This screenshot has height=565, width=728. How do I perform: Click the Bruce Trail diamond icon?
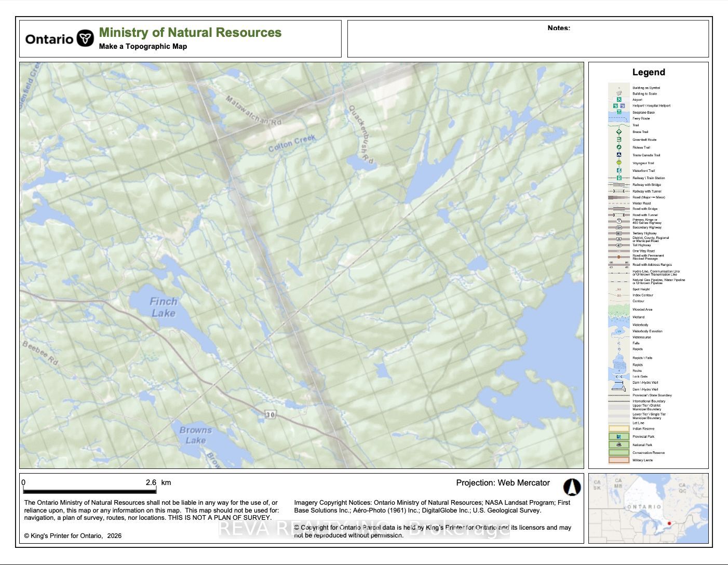(619, 132)
